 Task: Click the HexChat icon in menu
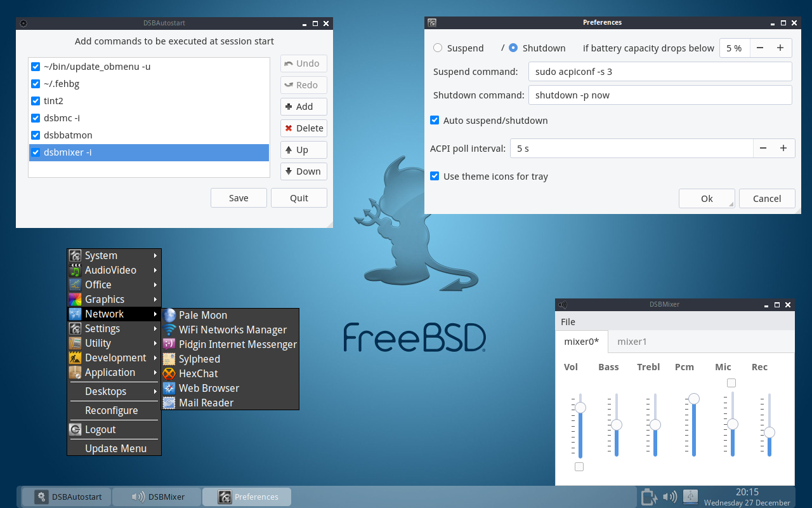[169, 374]
